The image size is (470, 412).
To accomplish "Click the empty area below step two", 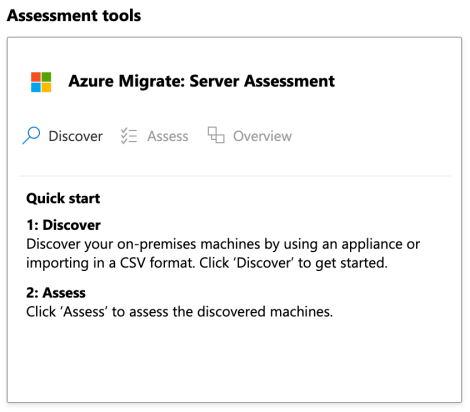I will [x=234, y=362].
